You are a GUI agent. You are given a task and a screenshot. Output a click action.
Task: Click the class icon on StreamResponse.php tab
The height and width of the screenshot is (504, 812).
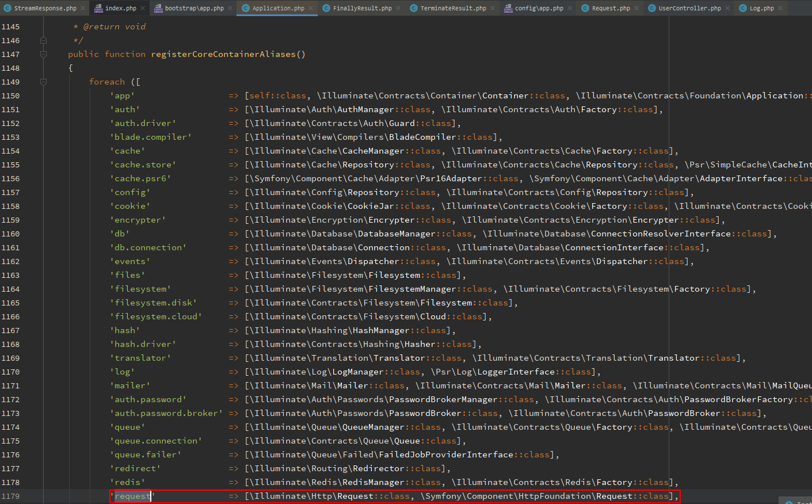(x=7, y=8)
